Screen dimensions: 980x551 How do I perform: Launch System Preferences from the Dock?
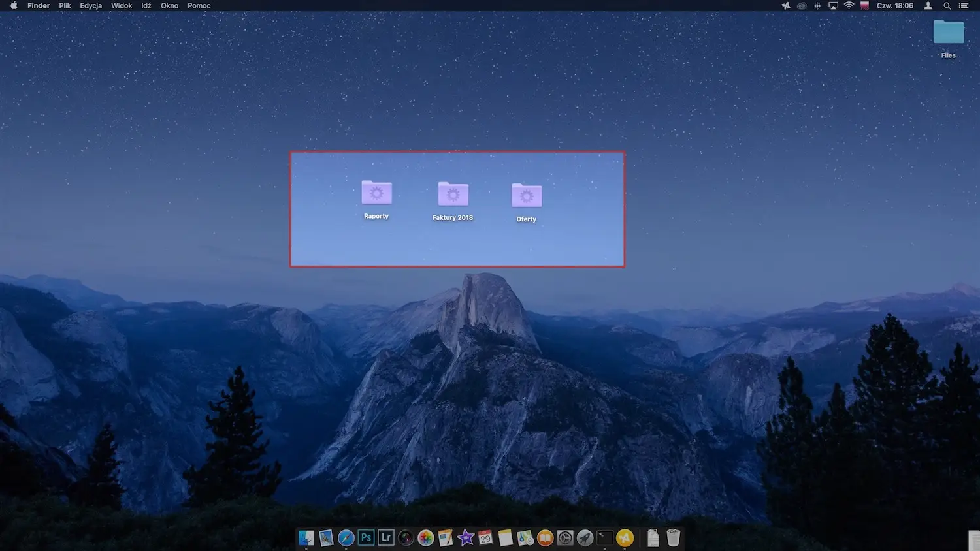(564, 537)
